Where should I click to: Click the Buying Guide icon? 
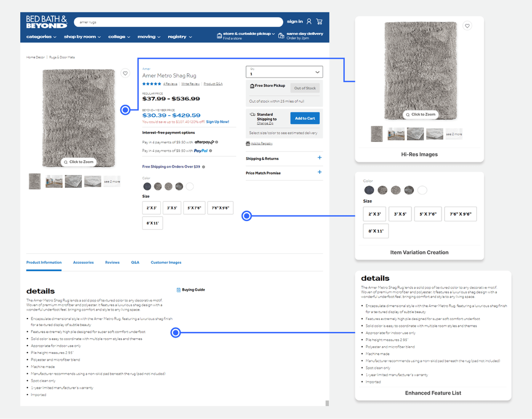click(178, 290)
